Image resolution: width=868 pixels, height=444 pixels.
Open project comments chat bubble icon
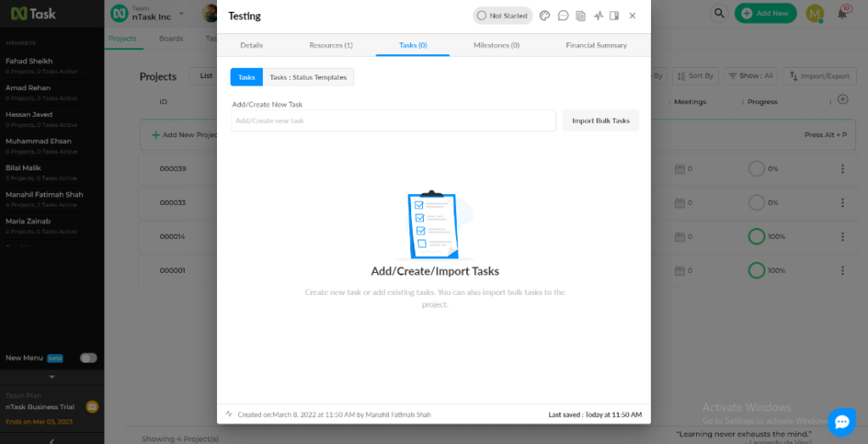pyautogui.click(x=563, y=15)
